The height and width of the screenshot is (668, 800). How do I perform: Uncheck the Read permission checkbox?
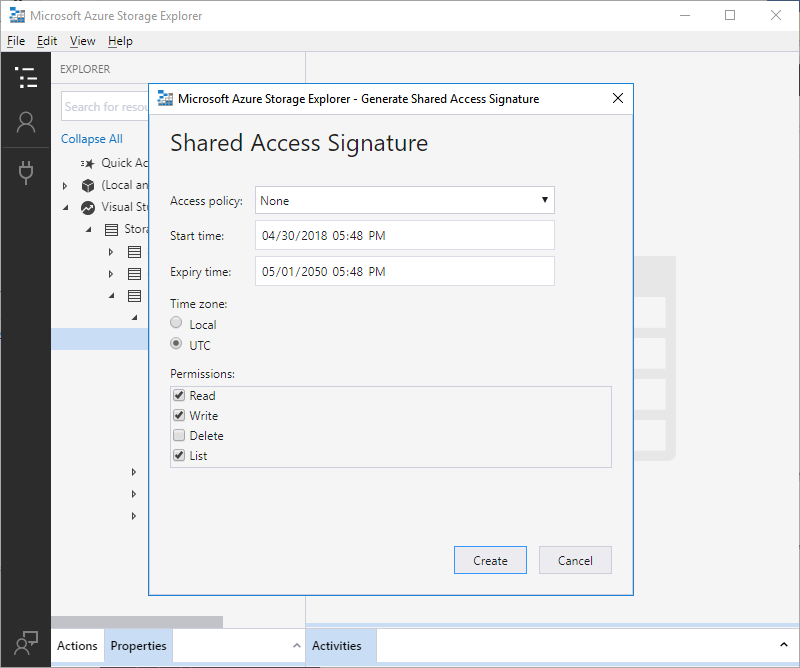tap(179, 395)
